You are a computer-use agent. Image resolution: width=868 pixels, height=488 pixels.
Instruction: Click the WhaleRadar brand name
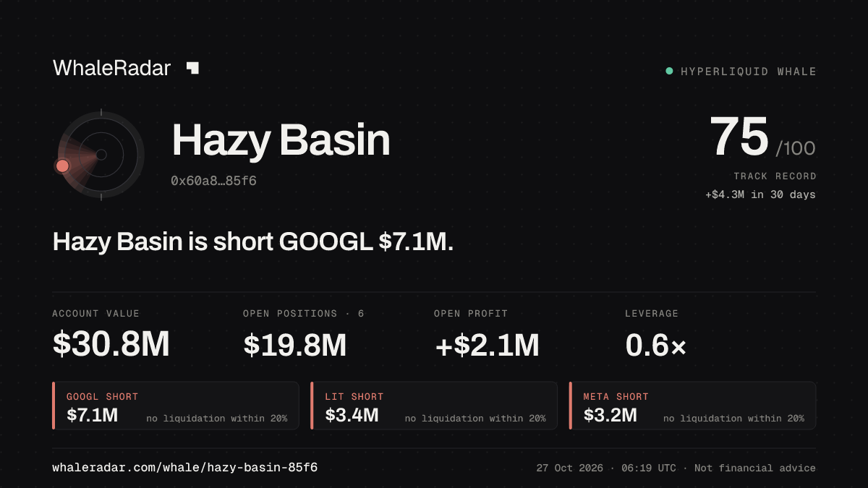111,68
